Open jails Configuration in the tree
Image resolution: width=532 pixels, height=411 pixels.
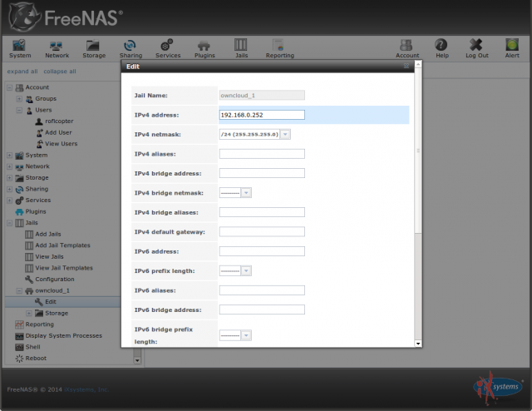[x=55, y=279]
